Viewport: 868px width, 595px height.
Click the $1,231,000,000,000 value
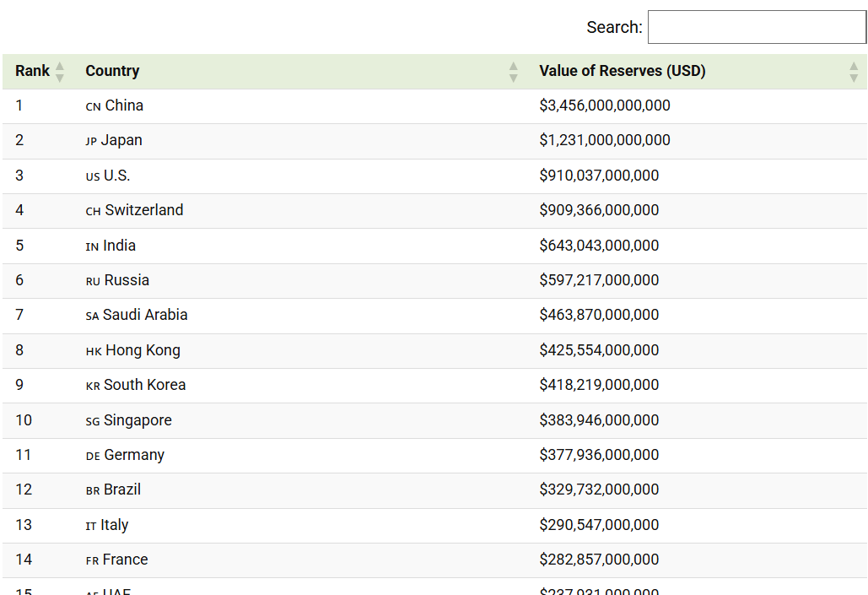pyautogui.click(x=605, y=140)
